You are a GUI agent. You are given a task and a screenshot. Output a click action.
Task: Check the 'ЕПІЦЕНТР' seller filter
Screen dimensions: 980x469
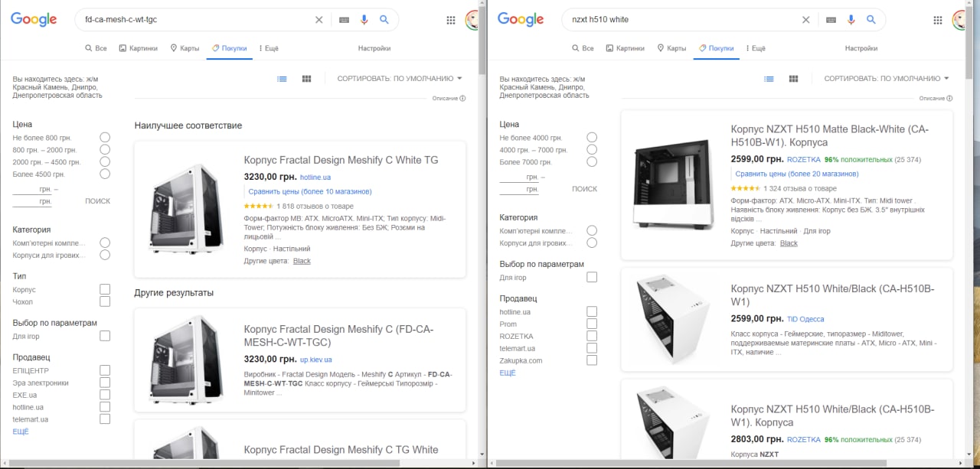(105, 370)
